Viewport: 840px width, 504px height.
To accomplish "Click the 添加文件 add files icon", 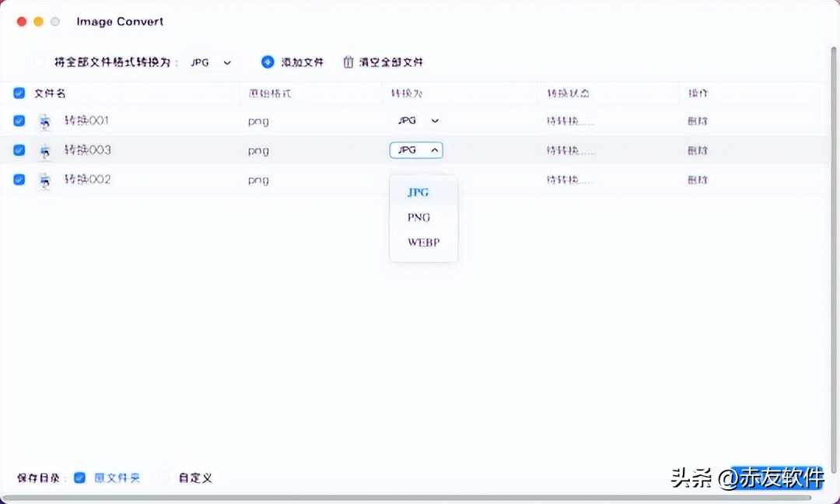I will [268, 61].
